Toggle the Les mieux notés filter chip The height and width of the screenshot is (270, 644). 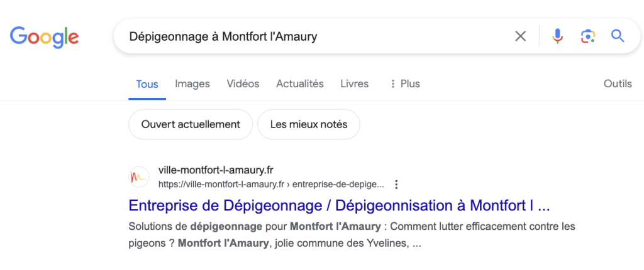[309, 124]
